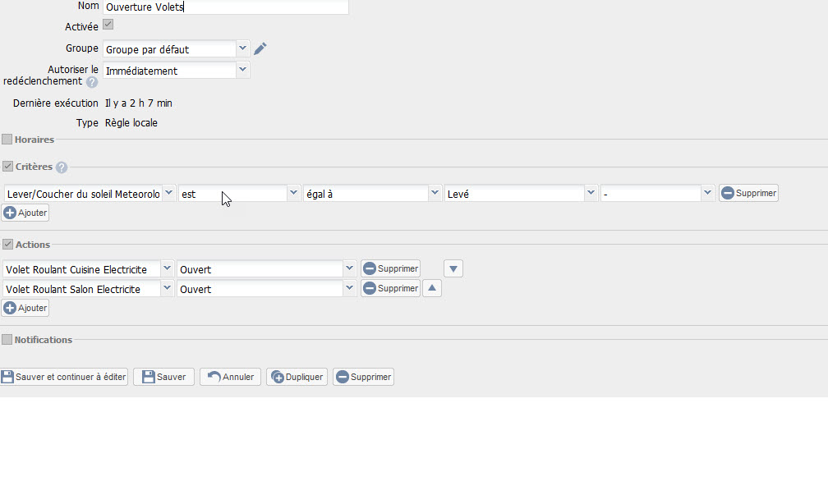Delete the Volet Roulant Cuisine action
This screenshot has width=828, height=504.
pos(390,268)
